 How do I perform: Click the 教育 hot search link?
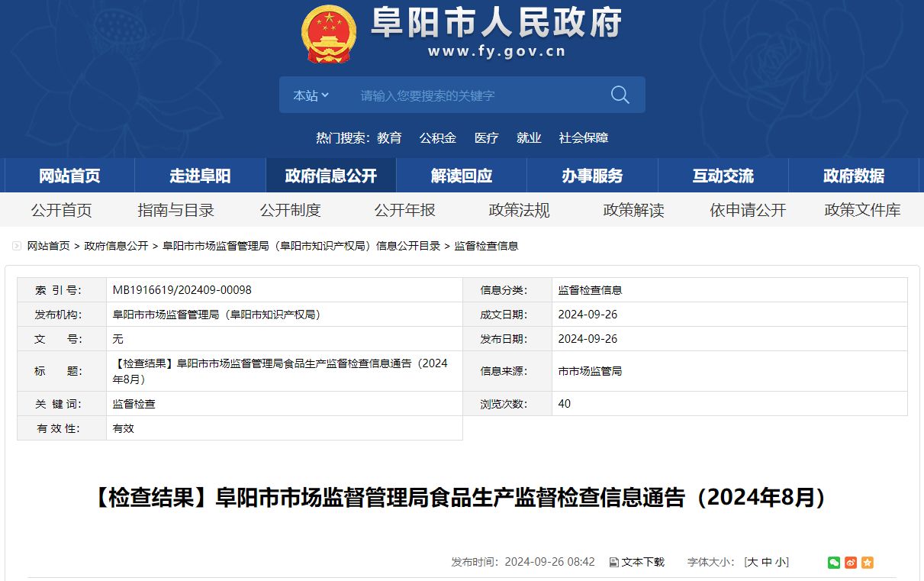click(389, 138)
